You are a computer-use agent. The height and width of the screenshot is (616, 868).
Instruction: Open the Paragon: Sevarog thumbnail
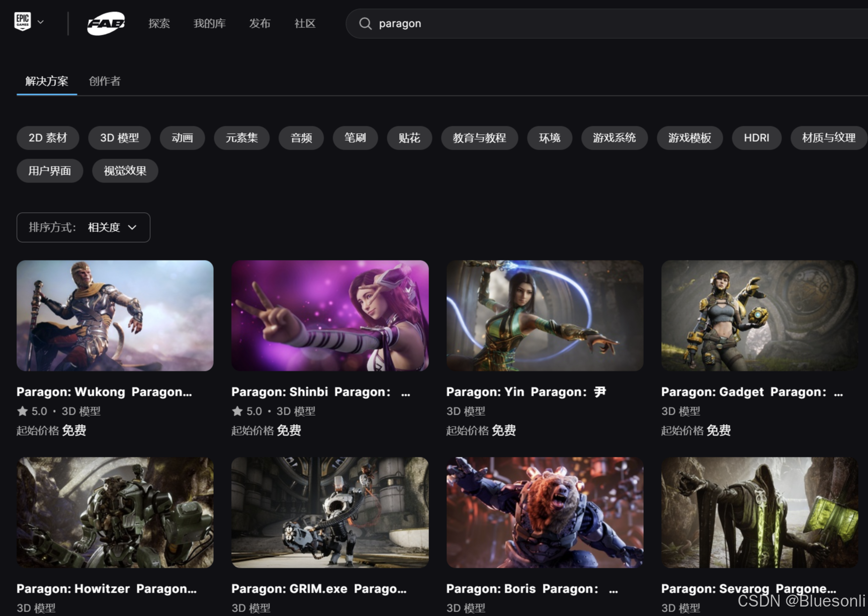click(x=760, y=513)
